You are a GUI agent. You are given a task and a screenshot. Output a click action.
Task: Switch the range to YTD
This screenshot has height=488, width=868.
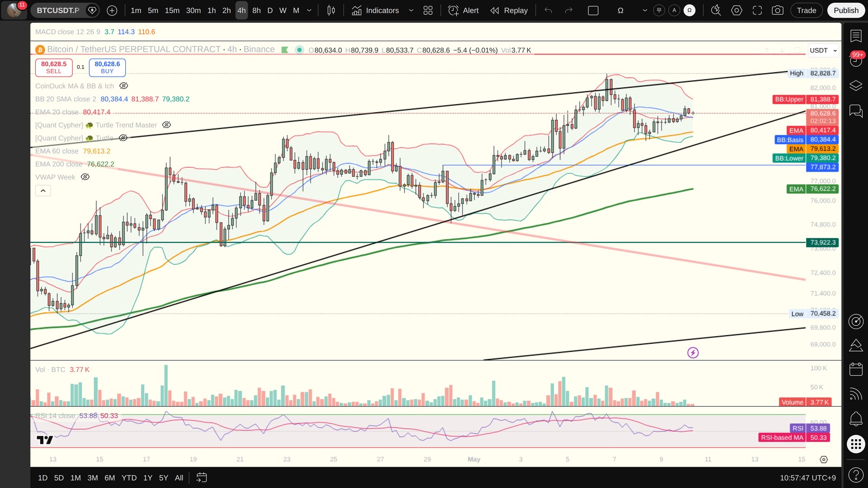[x=129, y=478]
